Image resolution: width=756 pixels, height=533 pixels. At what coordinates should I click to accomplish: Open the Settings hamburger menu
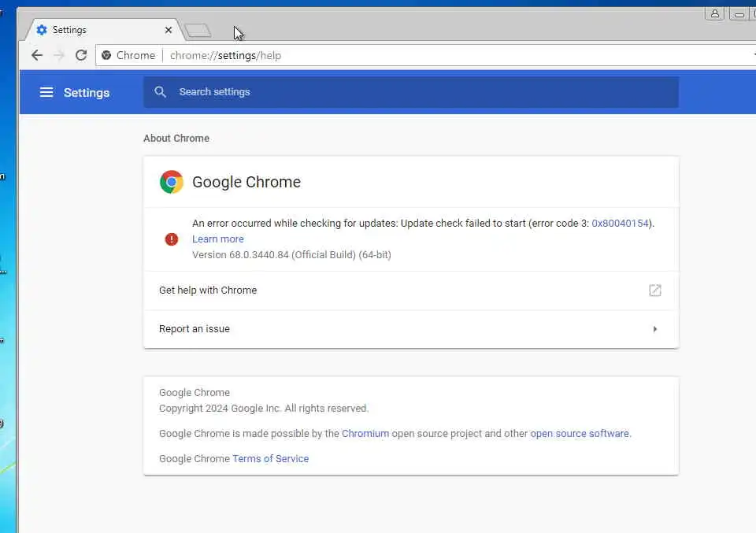[46, 92]
